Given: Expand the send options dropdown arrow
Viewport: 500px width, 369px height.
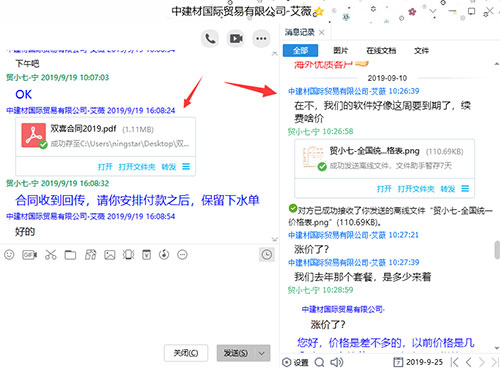Looking at the screenshot, I should 262,353.
